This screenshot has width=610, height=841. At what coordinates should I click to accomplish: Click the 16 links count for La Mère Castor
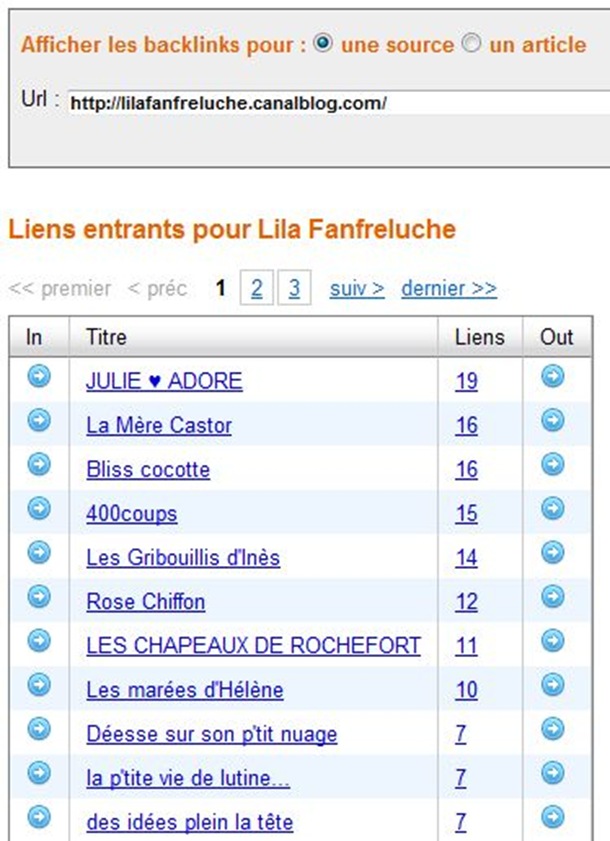tap(466, 425)
